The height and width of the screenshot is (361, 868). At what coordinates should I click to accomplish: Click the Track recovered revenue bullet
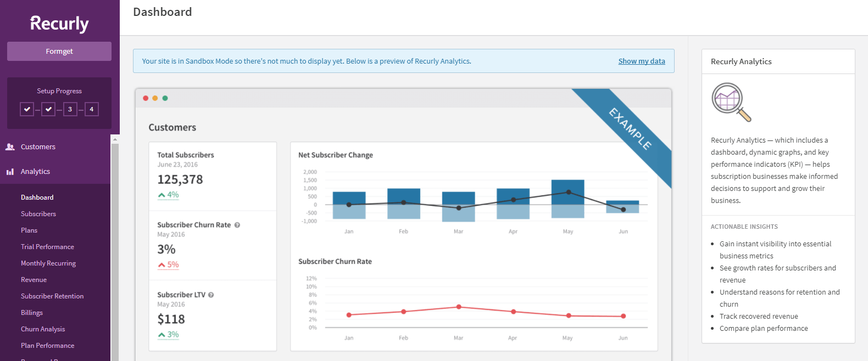(x=759, y=317)
